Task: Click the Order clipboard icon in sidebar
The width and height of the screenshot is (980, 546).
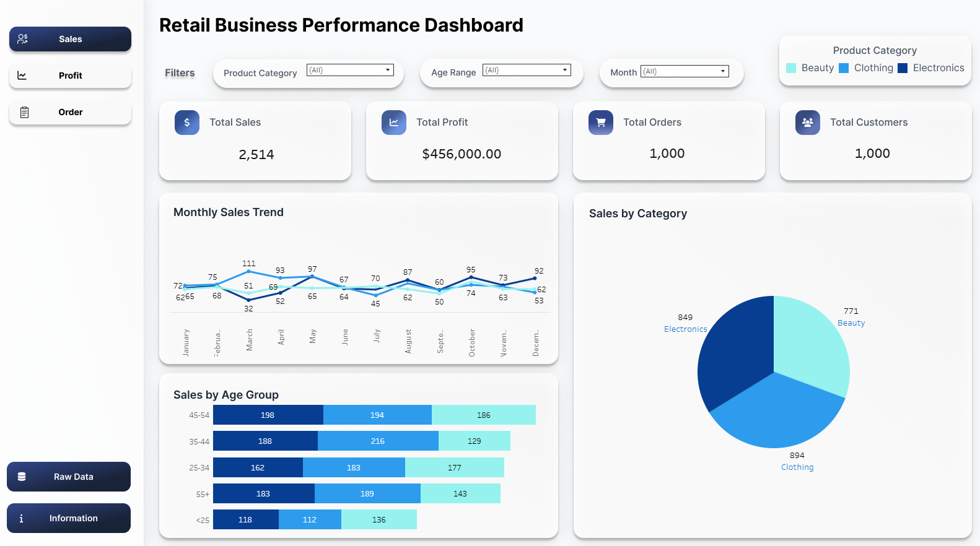Action: pos(24,112)
